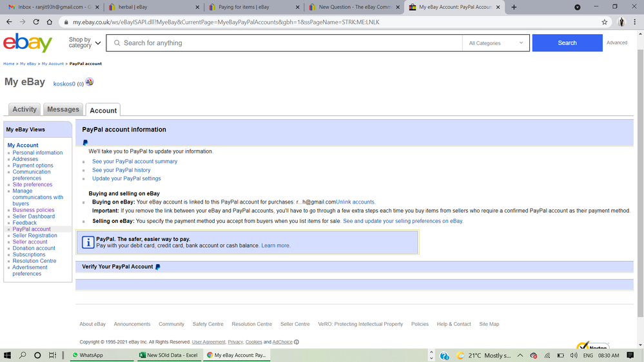
Task: Open Seller Centre footer link
Action: [x=295, y=324]
